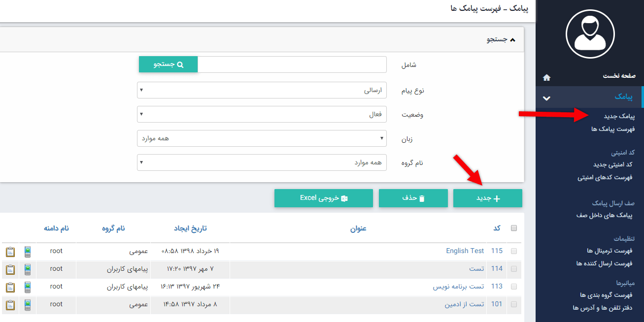The image size is (644, 322).
Task: Click the شامل search text field
Action: [292, 64]
